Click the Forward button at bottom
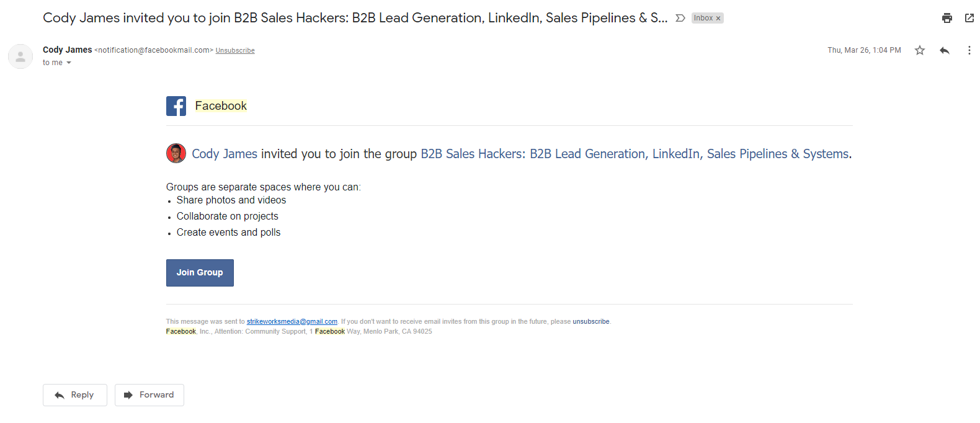980x423 pixels. coord(149,395)
